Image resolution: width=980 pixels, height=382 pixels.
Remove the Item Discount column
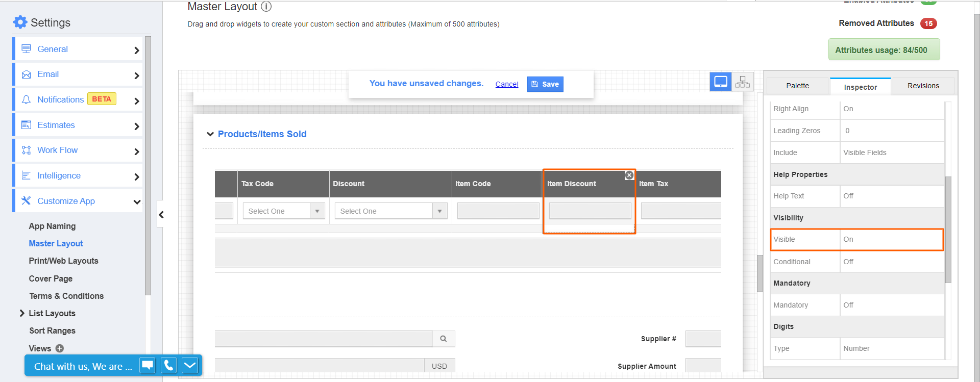point(629,175)
